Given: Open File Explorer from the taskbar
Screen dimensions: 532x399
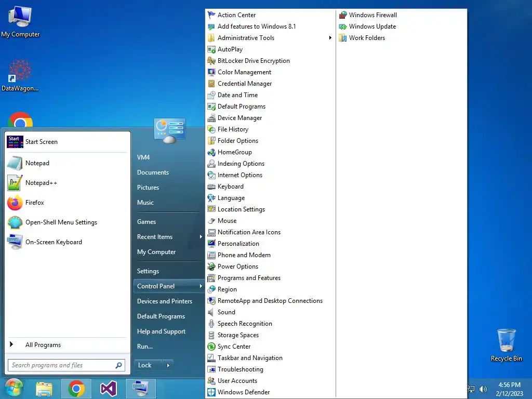Looking at the screenshot, I should point(44,389).
